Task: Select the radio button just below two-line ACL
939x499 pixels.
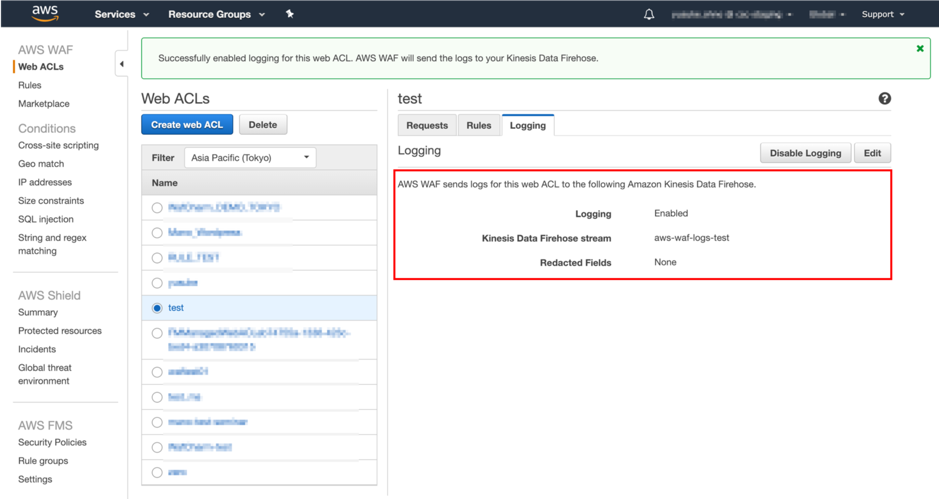Action: point(157,373)
